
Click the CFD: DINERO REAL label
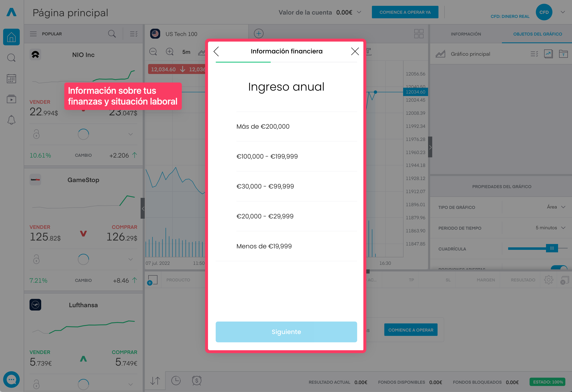510,16
